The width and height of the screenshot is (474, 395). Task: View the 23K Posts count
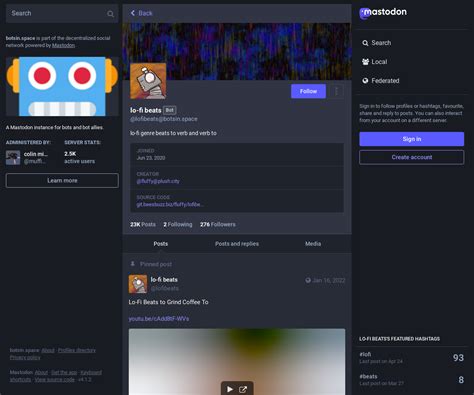143,224
